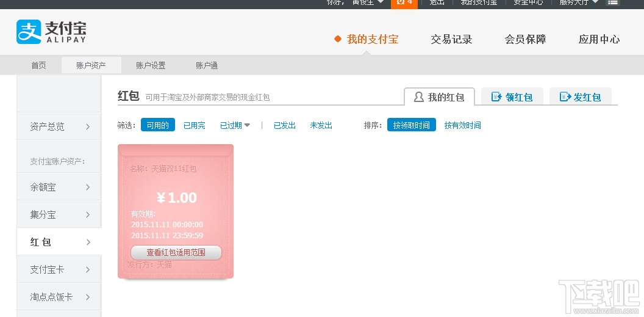The width and height of the screenshot is (644, 317).
Task: Switch to 账户设置 sub-navigation tab
Action: [x=151, y=65]
